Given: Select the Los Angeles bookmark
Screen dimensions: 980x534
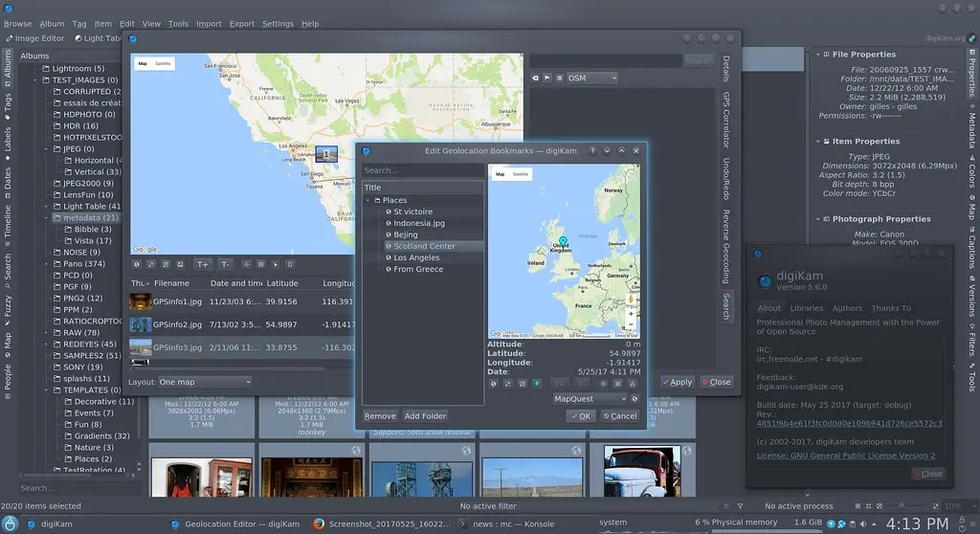Looking at the screenshot, I should [x=416, y=257].
